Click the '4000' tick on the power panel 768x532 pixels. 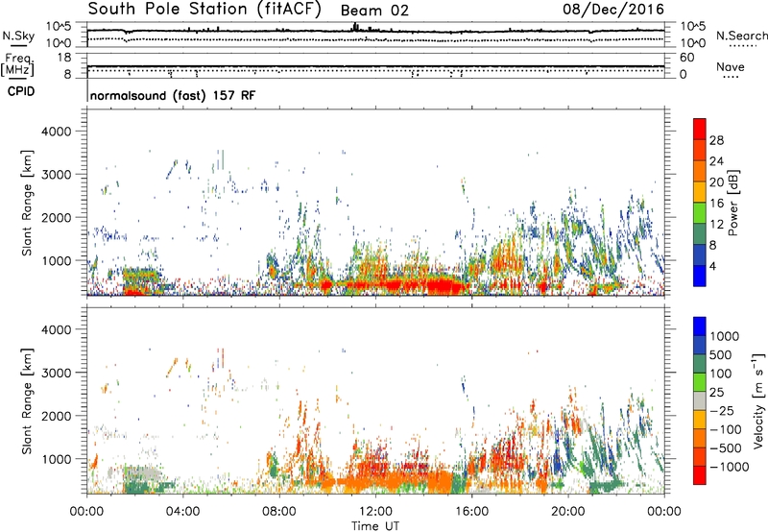tap(56, 132)
